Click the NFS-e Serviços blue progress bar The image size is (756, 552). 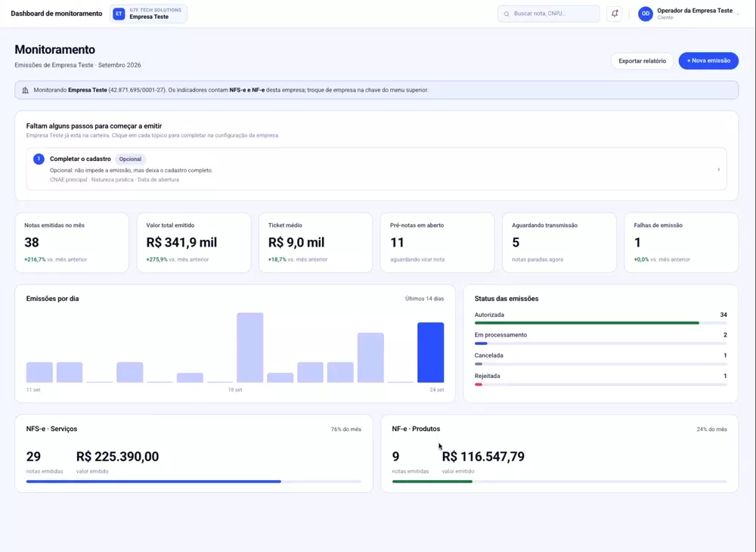[153, 481]
